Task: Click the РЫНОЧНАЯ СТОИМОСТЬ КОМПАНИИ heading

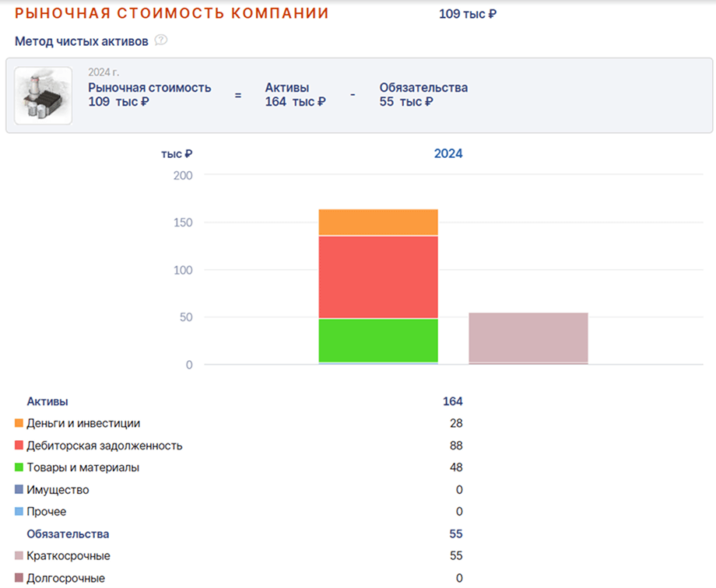Action: pos(172,13)
